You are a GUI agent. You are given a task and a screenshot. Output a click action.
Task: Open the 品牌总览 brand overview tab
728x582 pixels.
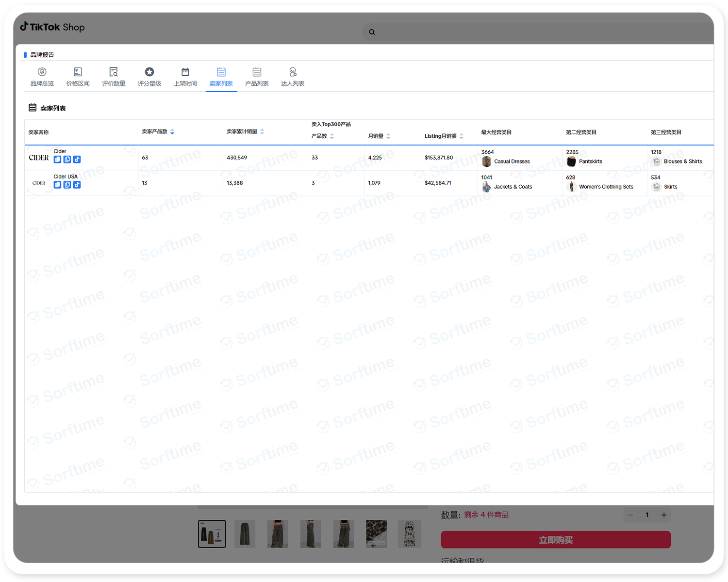[x=42, y=77]
